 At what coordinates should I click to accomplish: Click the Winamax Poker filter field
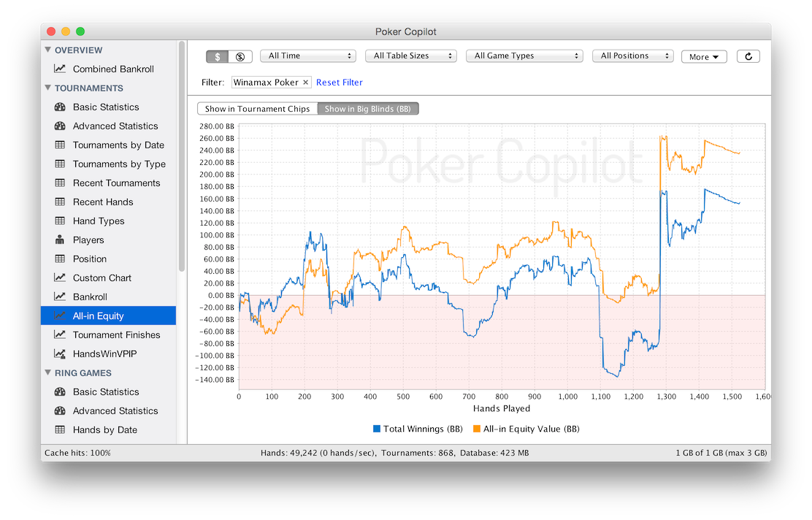pyautogui.click(x=271, y=83)
